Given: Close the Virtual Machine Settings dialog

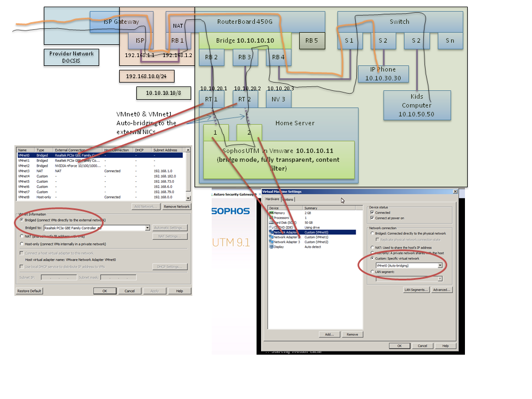Looking at the screenshot, I should (455, 192).
